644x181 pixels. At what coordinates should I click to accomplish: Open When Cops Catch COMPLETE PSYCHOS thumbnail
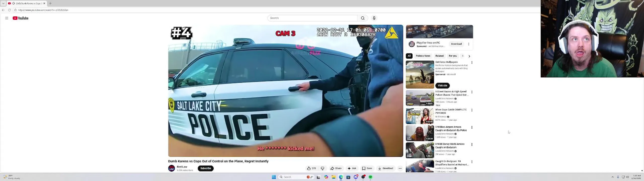click(x=420, y=116)
